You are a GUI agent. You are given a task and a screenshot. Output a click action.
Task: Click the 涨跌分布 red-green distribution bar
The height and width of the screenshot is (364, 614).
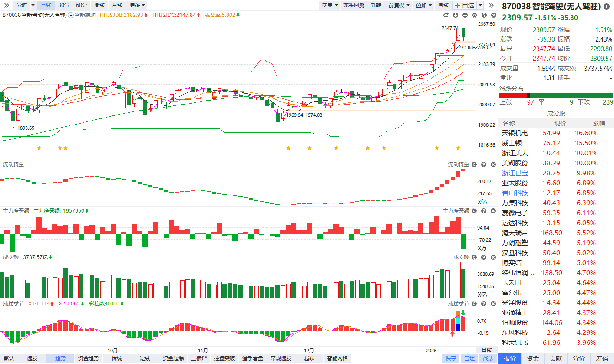pos(556,95)
